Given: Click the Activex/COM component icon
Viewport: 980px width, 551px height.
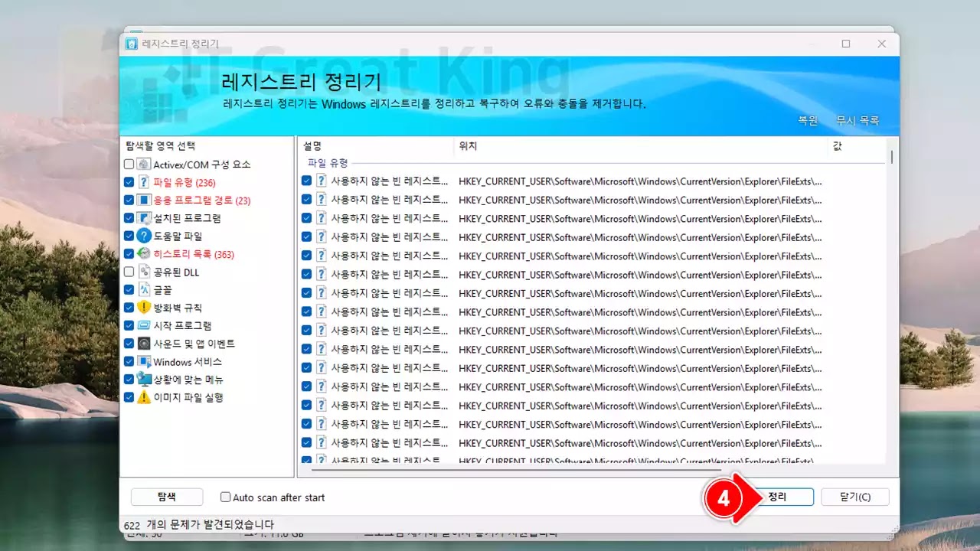Looking at the screenshot, I should click(143, 165).
